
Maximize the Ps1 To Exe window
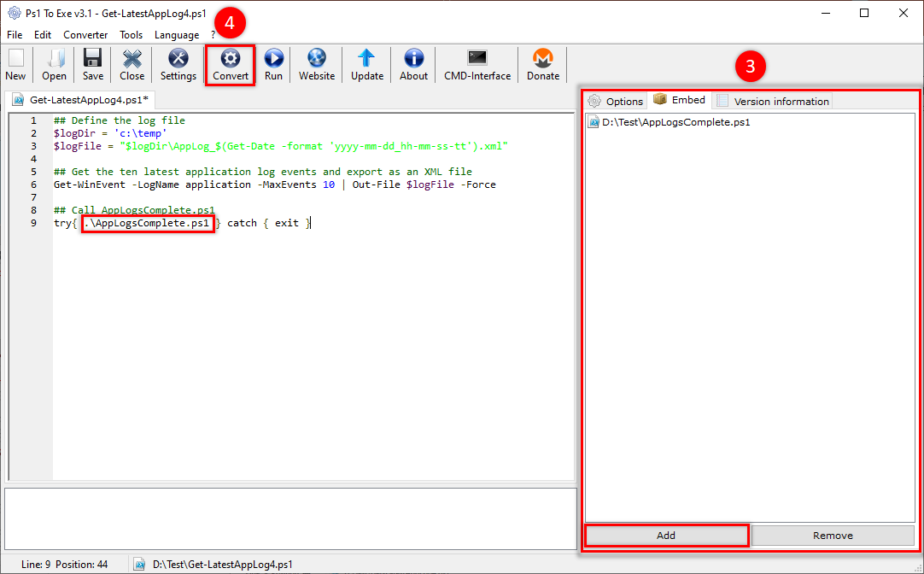coord(864,13)
